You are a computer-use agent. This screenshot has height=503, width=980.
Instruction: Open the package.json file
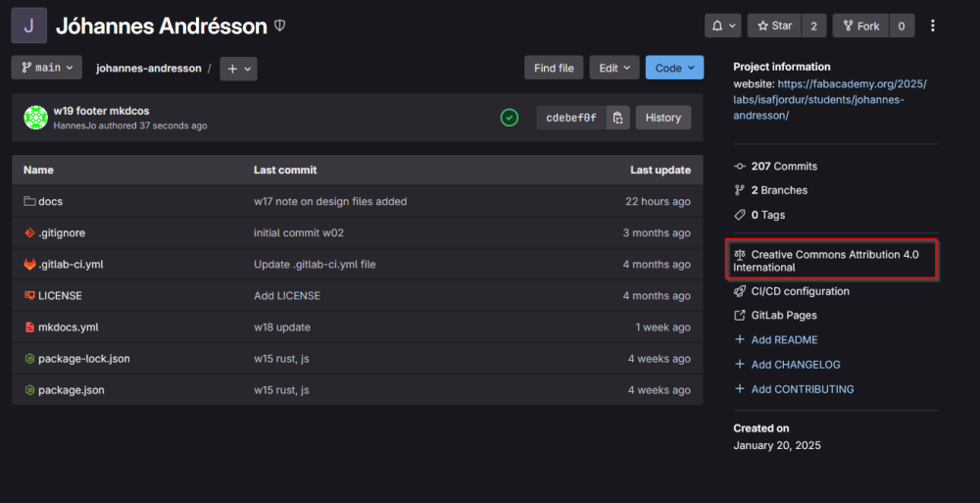pos(72,390)
